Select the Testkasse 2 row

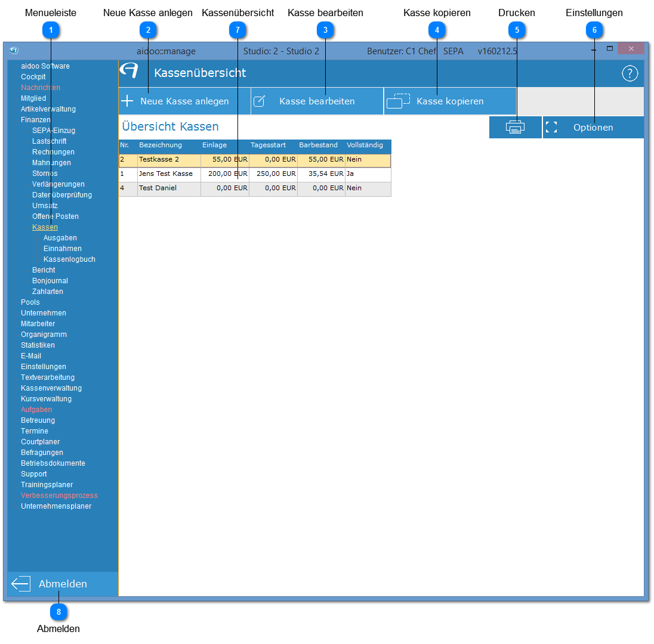(255, 160)
